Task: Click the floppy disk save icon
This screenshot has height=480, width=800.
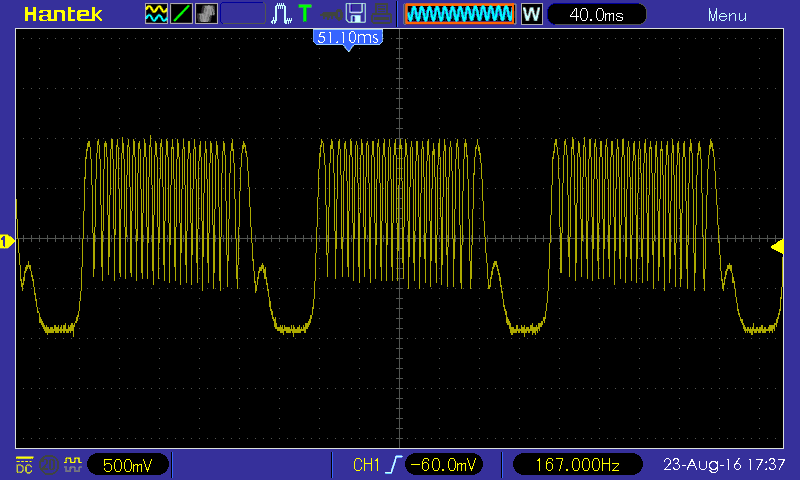Action: (356, 14)
